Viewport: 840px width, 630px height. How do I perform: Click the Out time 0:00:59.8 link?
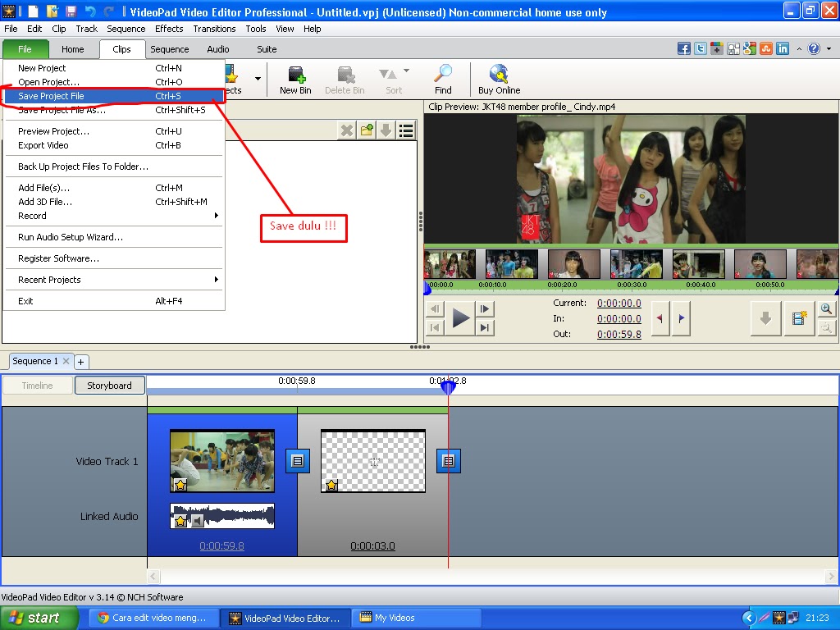coord(619,334)
